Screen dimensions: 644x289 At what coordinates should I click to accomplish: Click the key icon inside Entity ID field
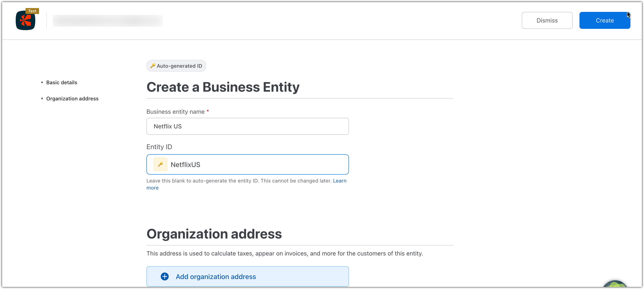tap(160, 164)
